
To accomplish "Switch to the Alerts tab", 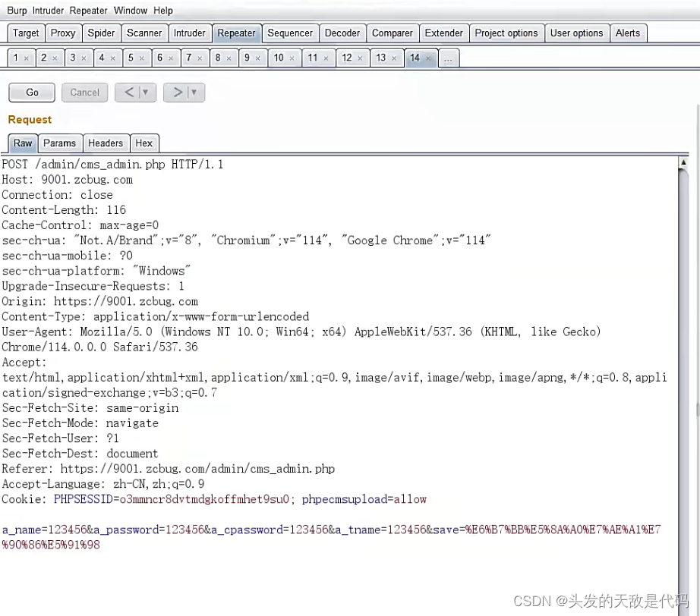I will tap(628, 33).
